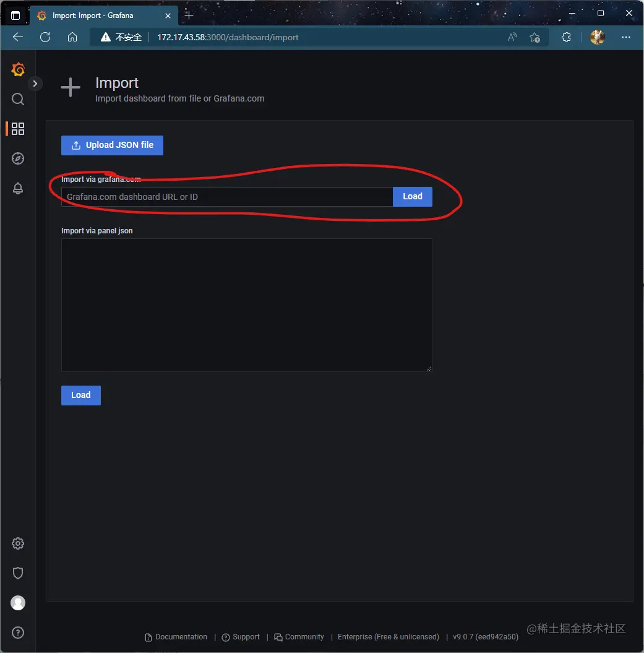The height and width of the screenshot is (653, 644).
Task: Click inside the panel json text area
Action: (x=246, y=305)
